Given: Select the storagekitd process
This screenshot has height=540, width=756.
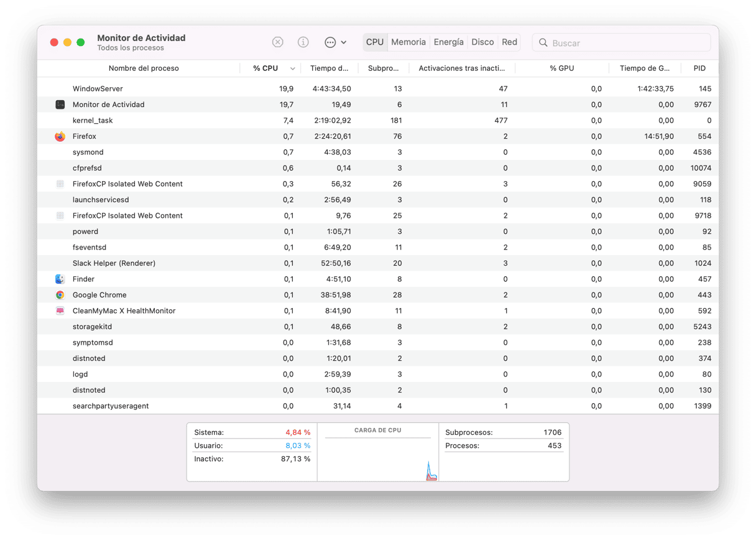Looking at the screenshot, I should (92, 327).
